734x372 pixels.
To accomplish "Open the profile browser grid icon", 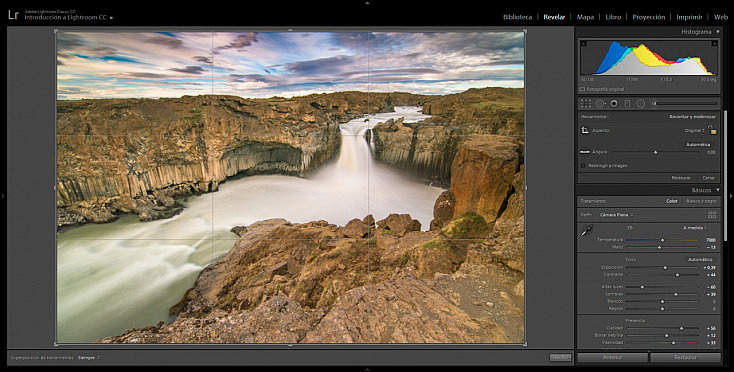I will 712,215.
